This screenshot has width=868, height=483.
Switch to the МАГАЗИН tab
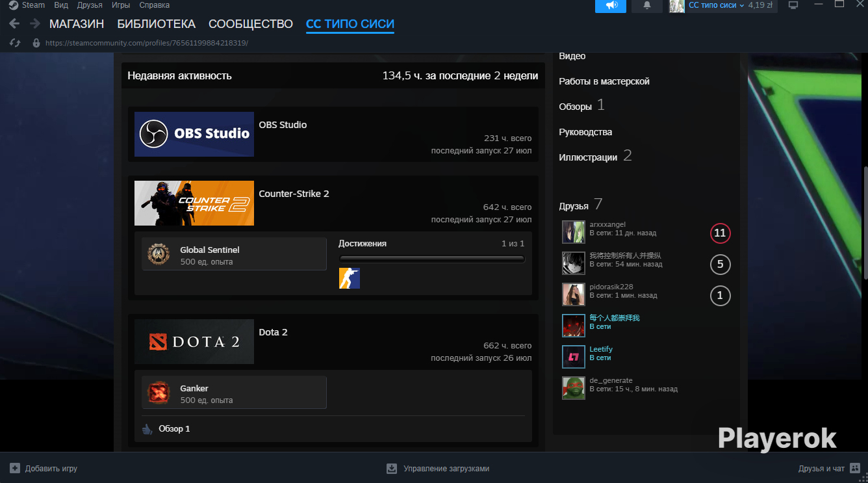click(x=77, y=24)
